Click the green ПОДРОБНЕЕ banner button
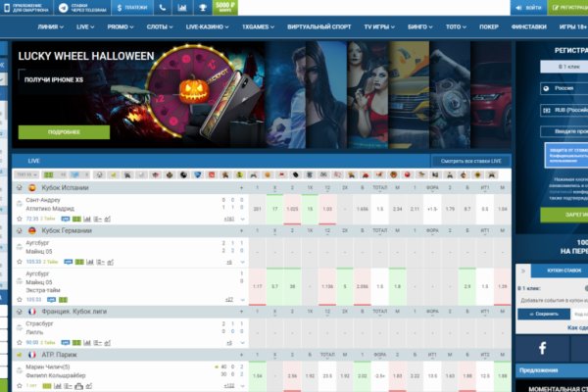The image size is (588, 392). coord(64,130)
